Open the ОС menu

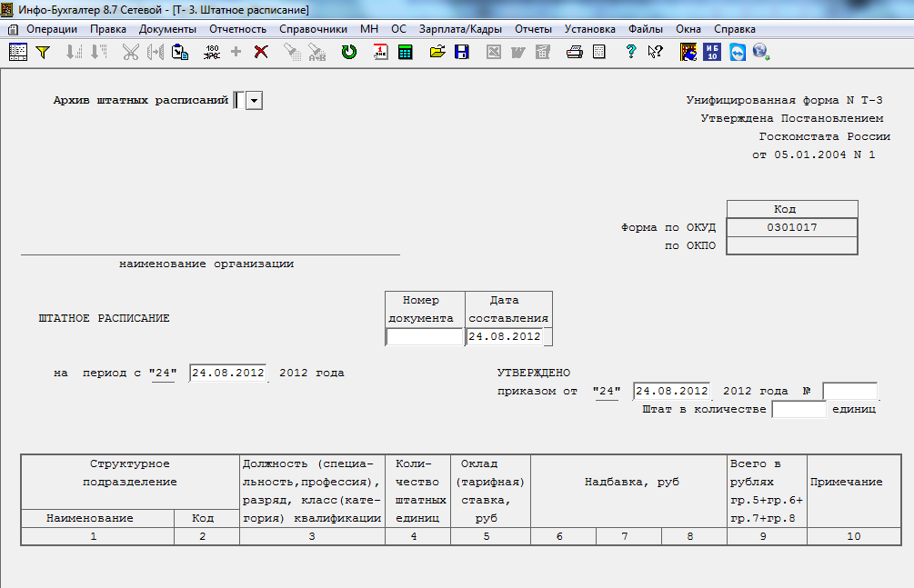pos(398,29)
